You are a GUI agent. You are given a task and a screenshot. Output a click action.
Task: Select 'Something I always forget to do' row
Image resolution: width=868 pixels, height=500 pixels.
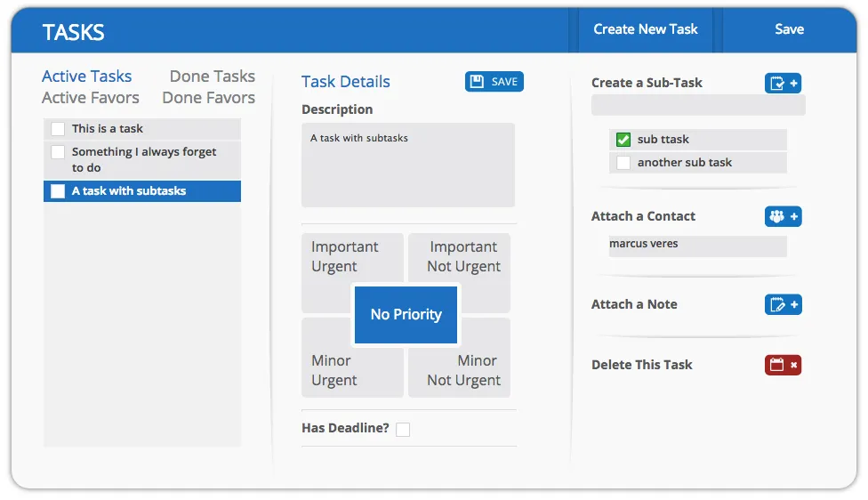142,160
